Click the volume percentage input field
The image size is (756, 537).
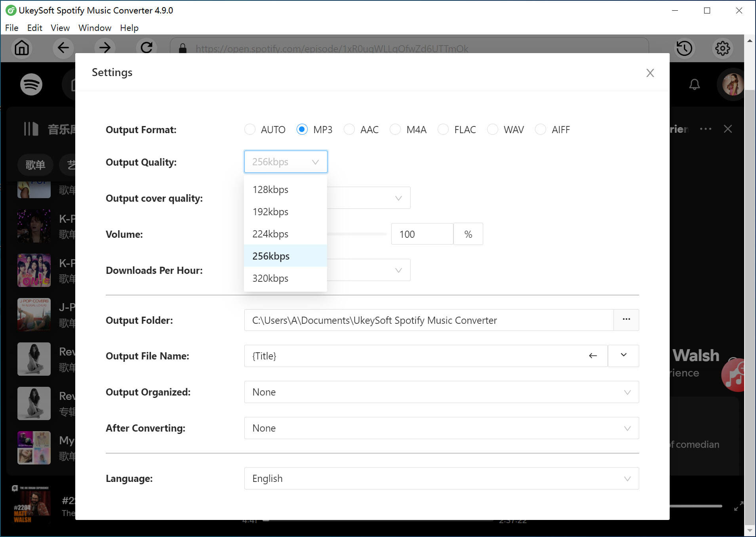click(422, 234)
